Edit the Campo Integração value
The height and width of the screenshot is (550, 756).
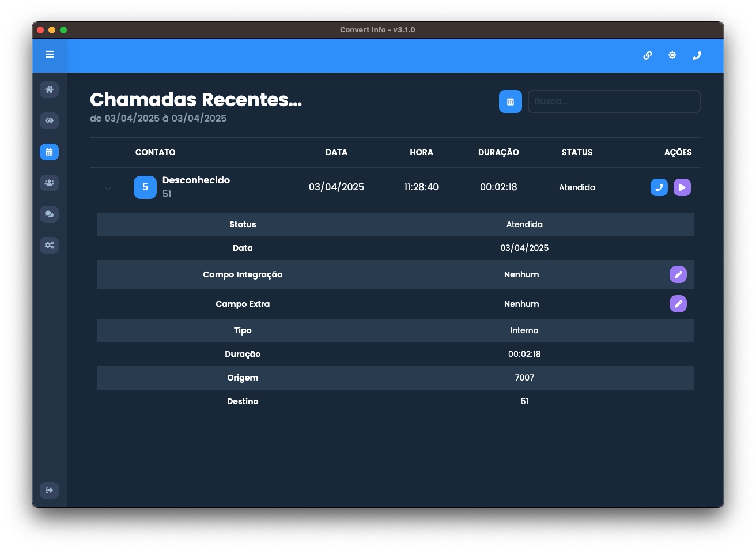tap(678, 274)
